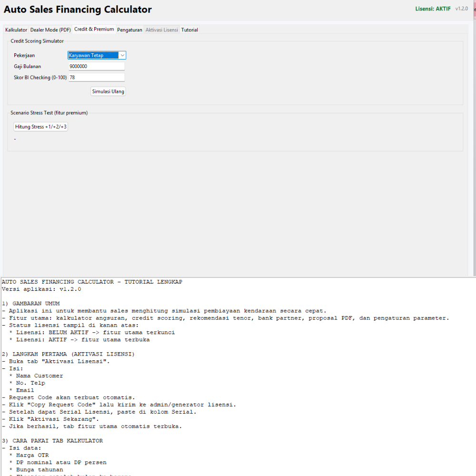Switch to the Kalkulator tab
476x476 pixels.
[16, 30]
